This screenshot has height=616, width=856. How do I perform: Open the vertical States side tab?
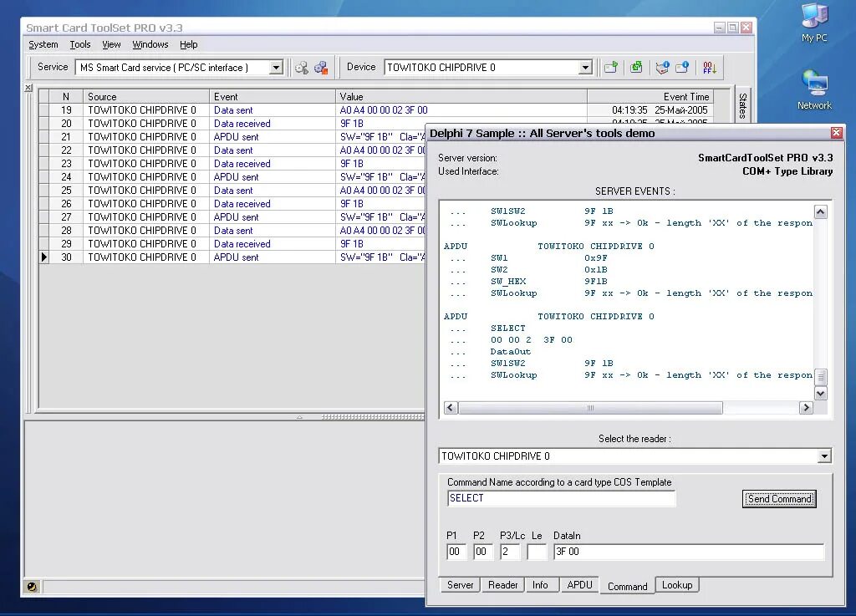742,105
